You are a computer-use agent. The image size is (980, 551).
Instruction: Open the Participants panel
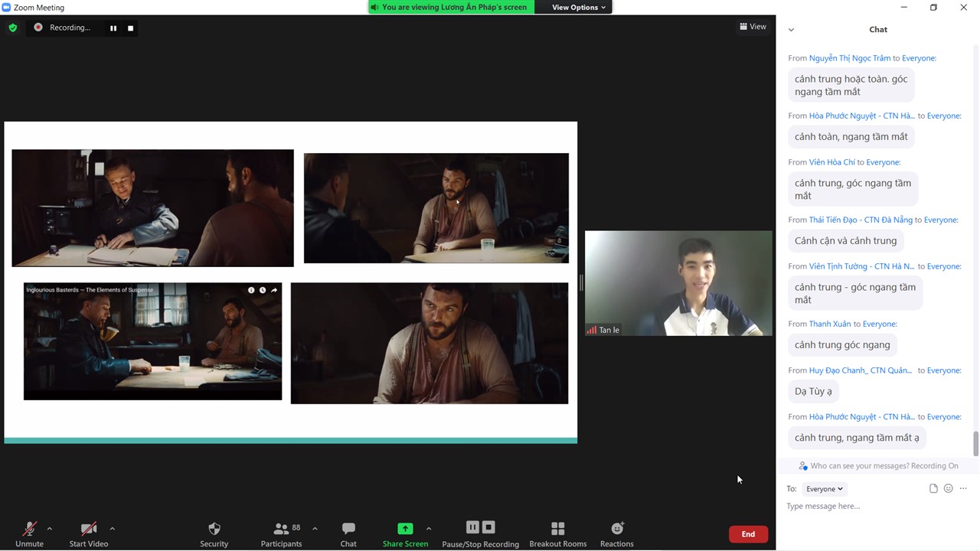click(281, 533)
